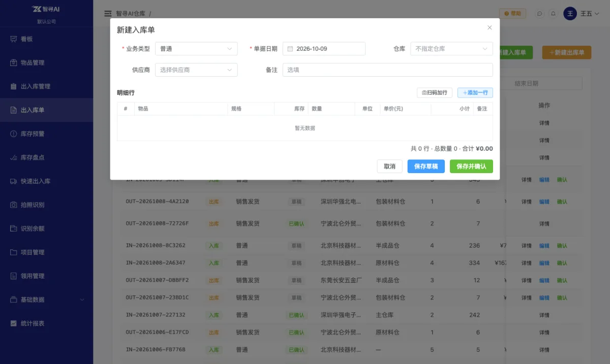610x364 pixels.
Task: Click the 库存预警 warning icon
Action: (x=14, y=134)
